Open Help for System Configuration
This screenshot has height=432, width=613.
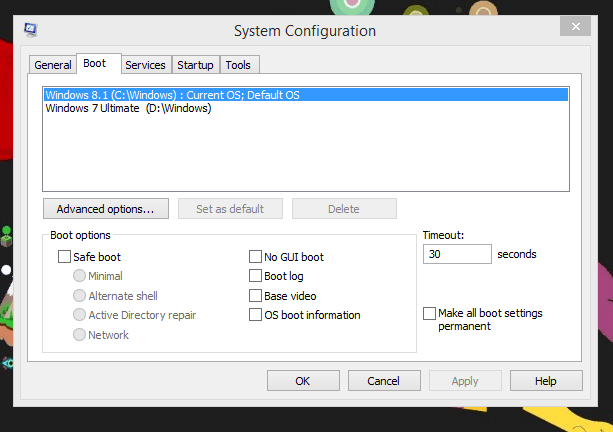[x=546, y=381]
